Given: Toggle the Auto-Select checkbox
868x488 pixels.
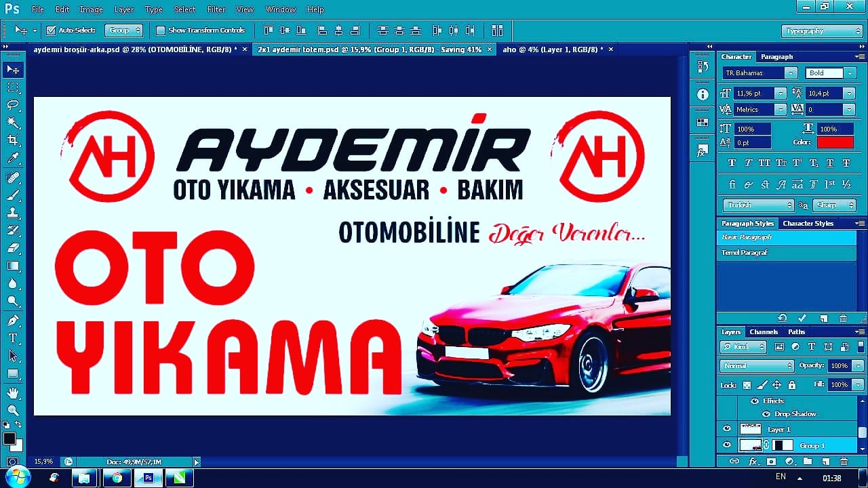Looking at the screenshot, I should click(x=51, y=30).
